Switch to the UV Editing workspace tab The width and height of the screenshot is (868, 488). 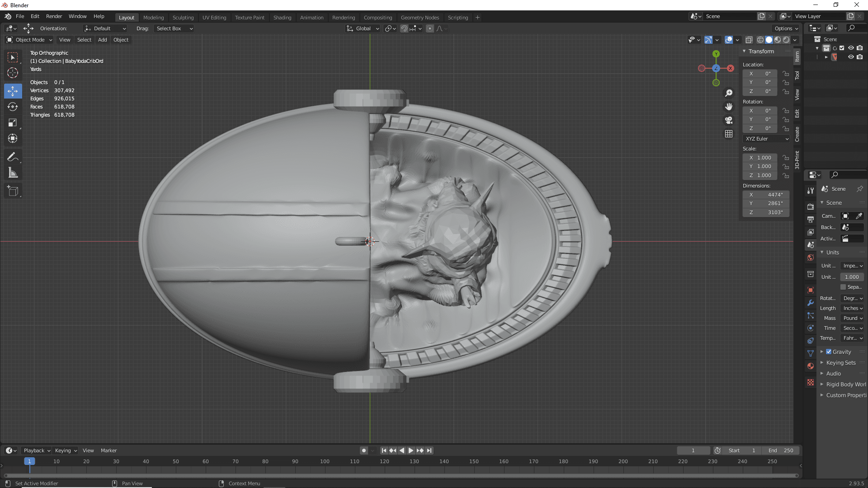coord(214,18)
